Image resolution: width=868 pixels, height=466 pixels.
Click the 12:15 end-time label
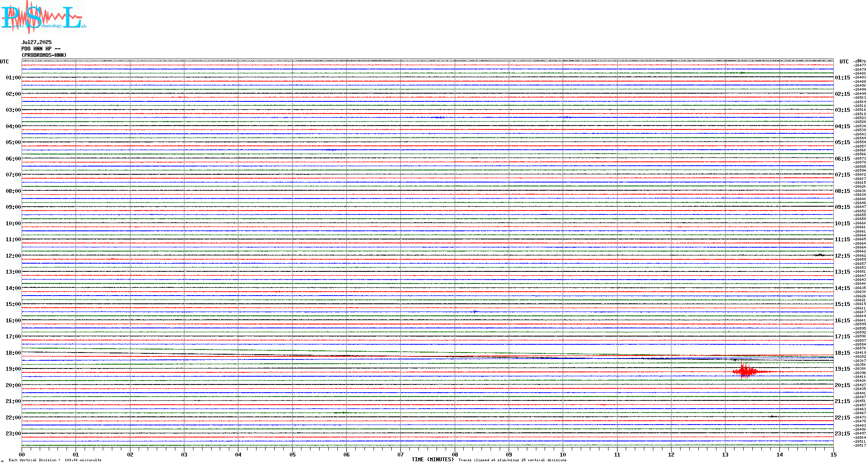coord(843,256)
